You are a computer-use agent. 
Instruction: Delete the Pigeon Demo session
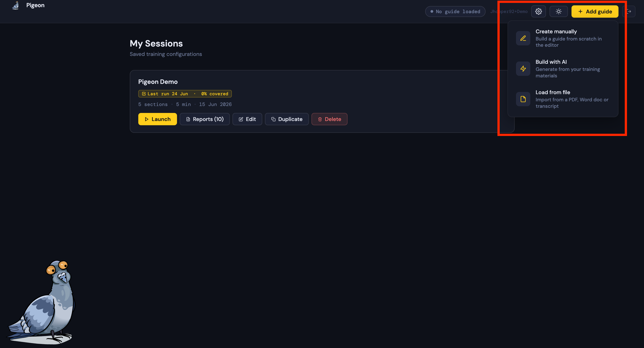point(330,119)
